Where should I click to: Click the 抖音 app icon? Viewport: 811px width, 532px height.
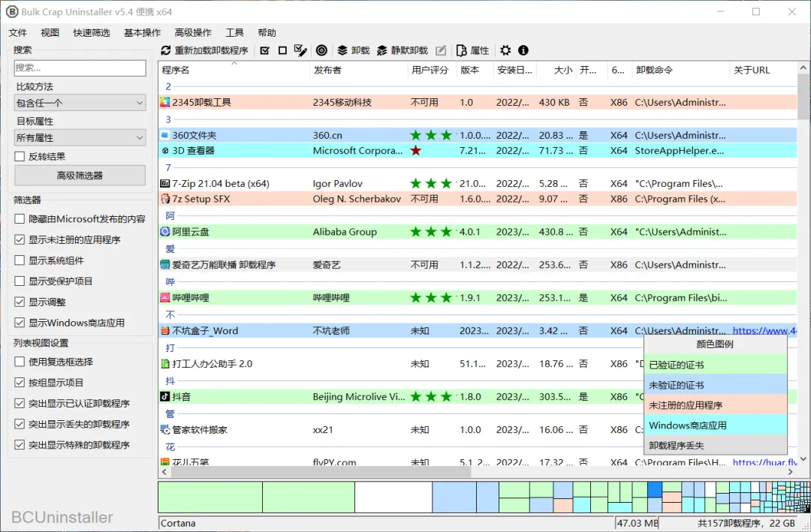[165, 396]
